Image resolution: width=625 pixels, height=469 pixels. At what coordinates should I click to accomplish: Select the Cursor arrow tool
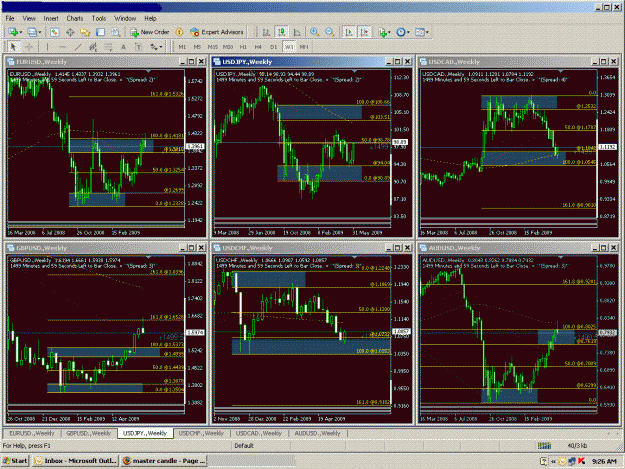pyautogui.click(x=13, y=47)
